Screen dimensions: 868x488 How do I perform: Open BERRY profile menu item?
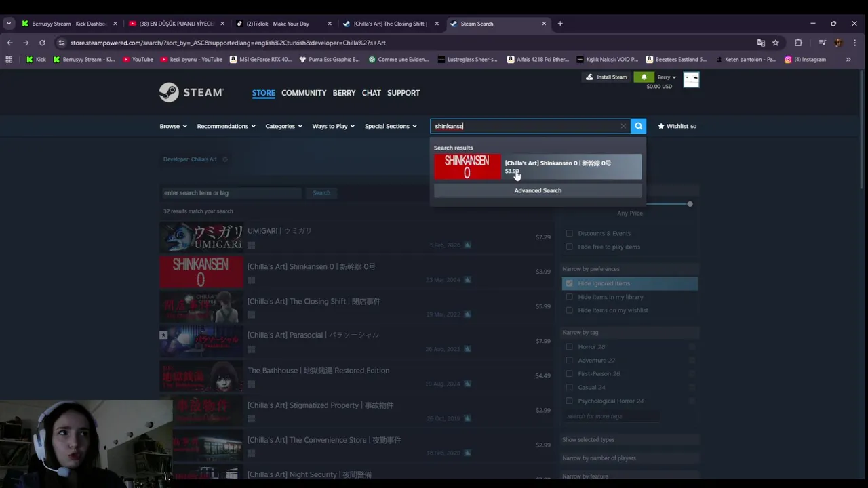coord(344,93)
